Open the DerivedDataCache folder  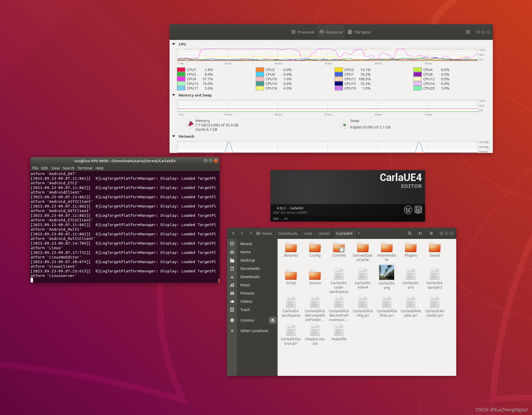click(x=363, y=252)
